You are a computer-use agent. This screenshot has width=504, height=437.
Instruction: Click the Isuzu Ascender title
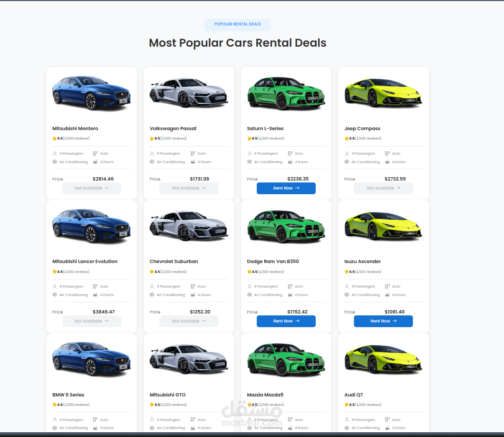point(362,261)
